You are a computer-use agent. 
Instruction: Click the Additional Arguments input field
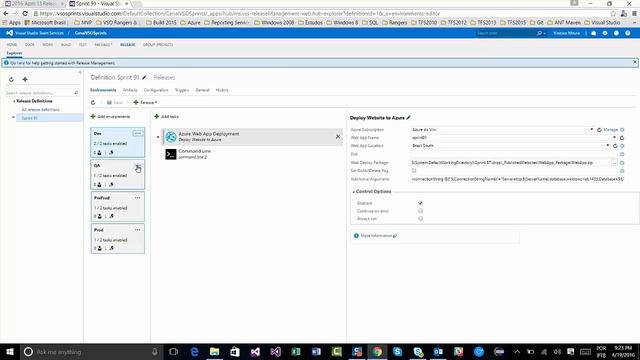point(517,179)
